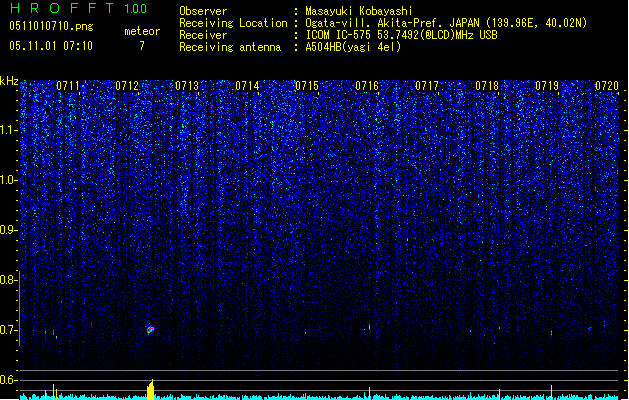
Task: Click the small red echo below the 0719 label
Action: (x=551, y=333)
